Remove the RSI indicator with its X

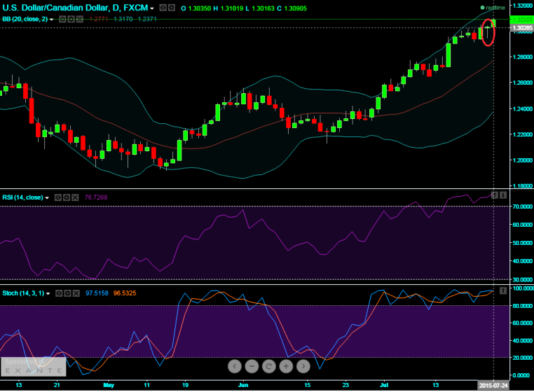75,197
